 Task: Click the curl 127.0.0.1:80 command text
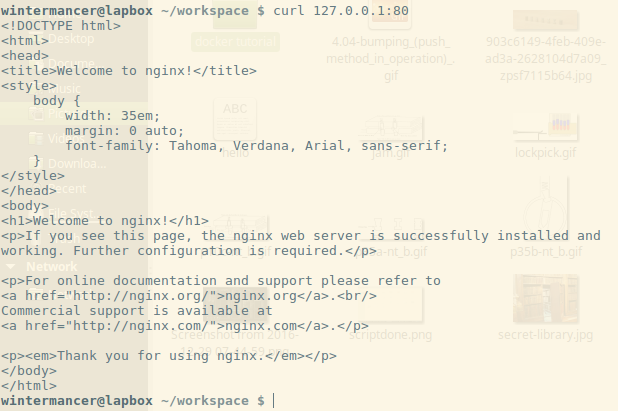click(x=341, y=11)
